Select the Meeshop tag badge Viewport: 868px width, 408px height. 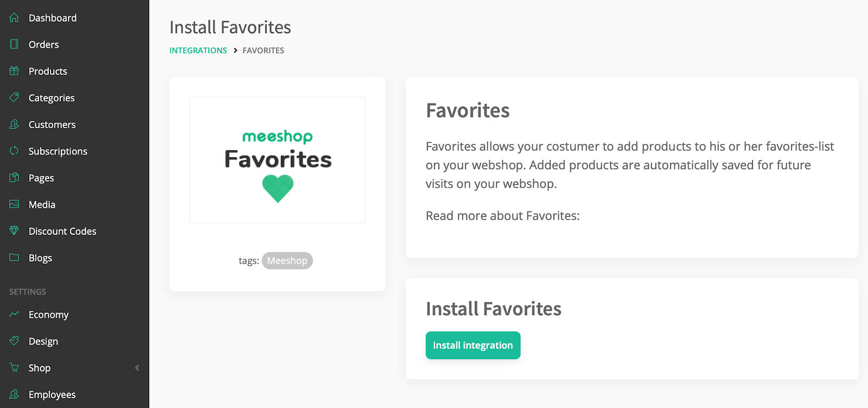pos(287,260)
